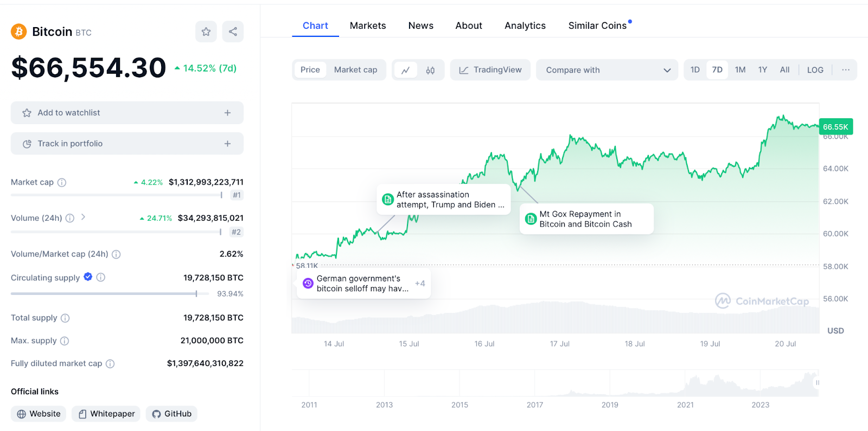
Task: Open the Chart tab
Action: (x=315, y=25)
